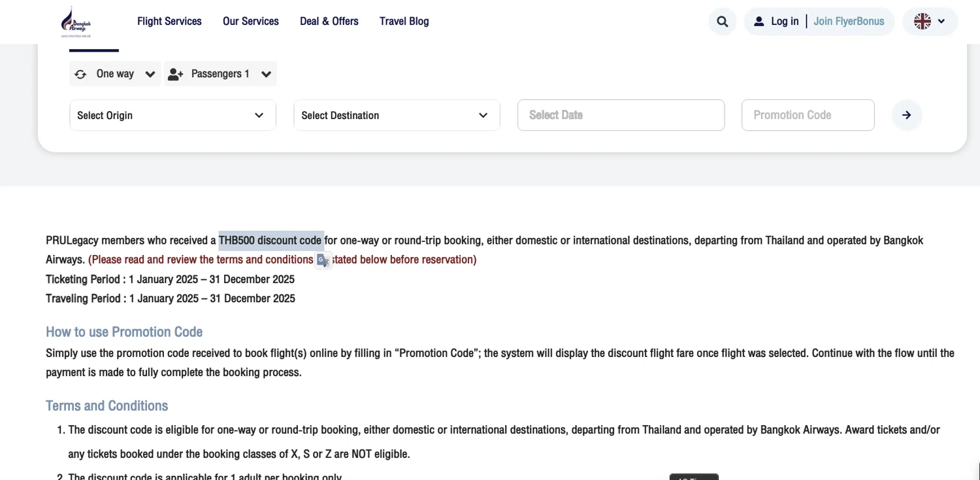Open the Flight Services menu
The image size is (980, 480).
[x=169, y=22]
